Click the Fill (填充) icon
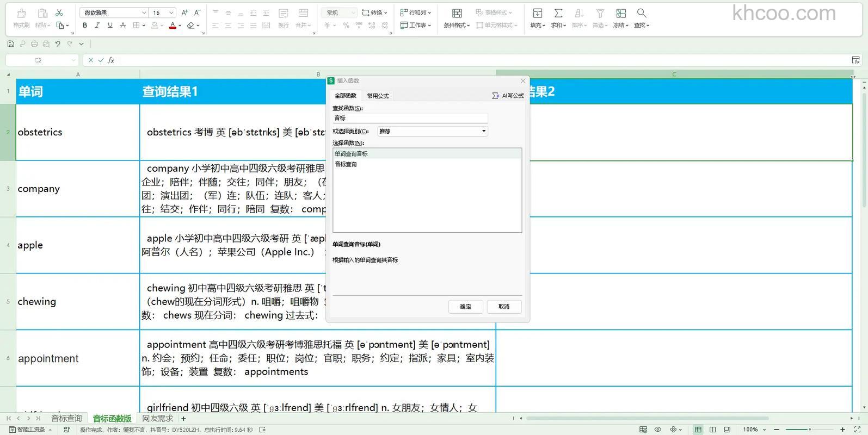 tap(537, 14)
